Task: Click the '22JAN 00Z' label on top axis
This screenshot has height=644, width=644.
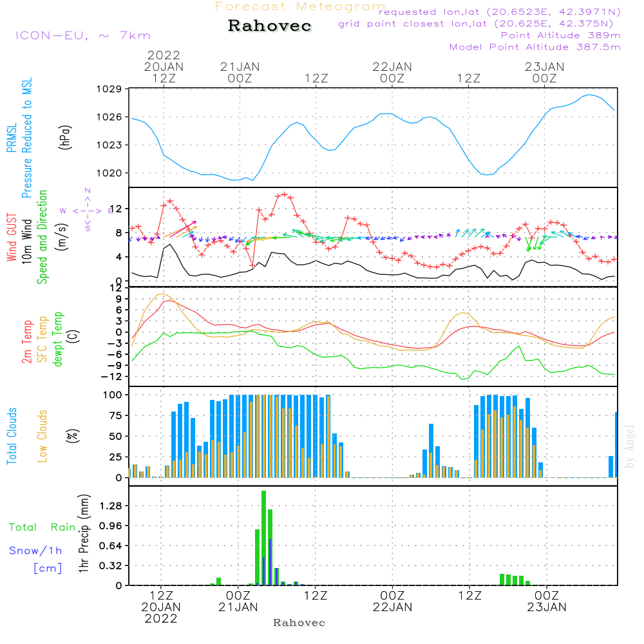Action: point(392,72)
